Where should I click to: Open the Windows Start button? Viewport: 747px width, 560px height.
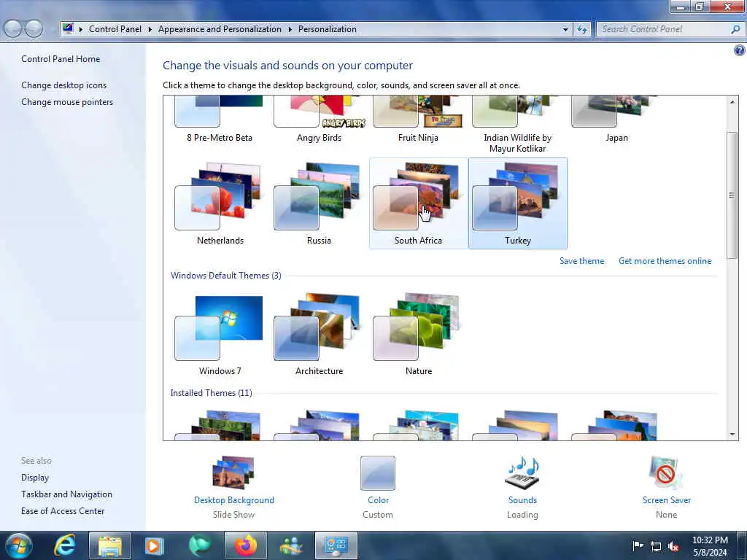tap(18, 545)
